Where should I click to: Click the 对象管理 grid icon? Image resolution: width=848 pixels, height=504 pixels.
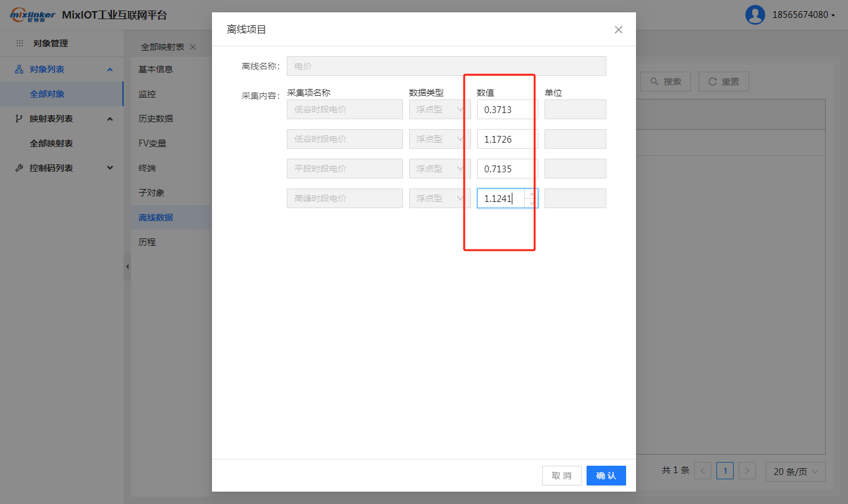[x=20, y=44]
